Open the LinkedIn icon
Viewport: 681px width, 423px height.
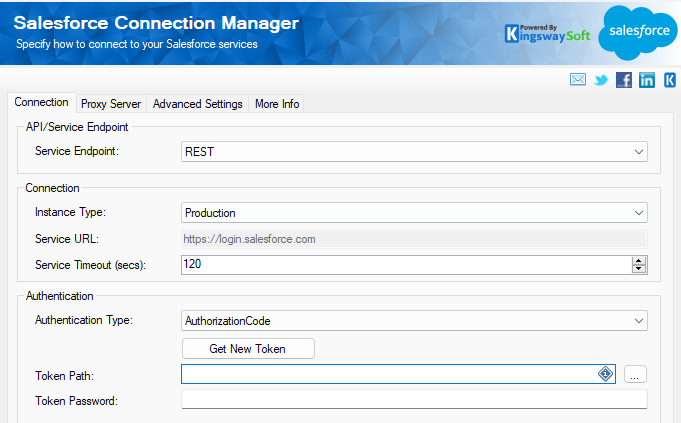[x=647, y=80]
